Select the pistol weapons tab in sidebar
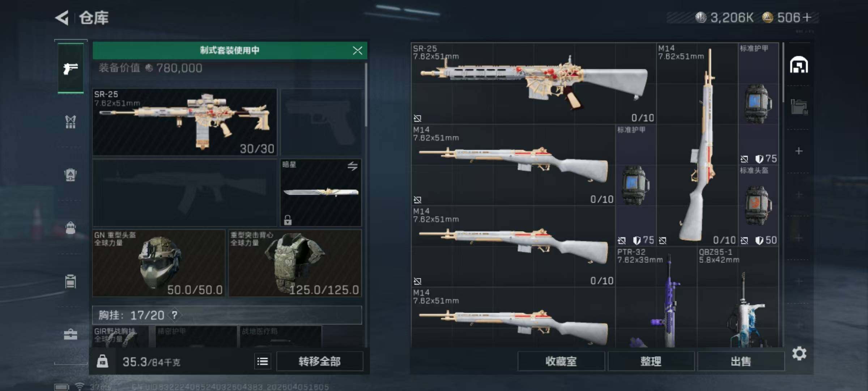The image size is (868, 391). (x=71, y=68)
